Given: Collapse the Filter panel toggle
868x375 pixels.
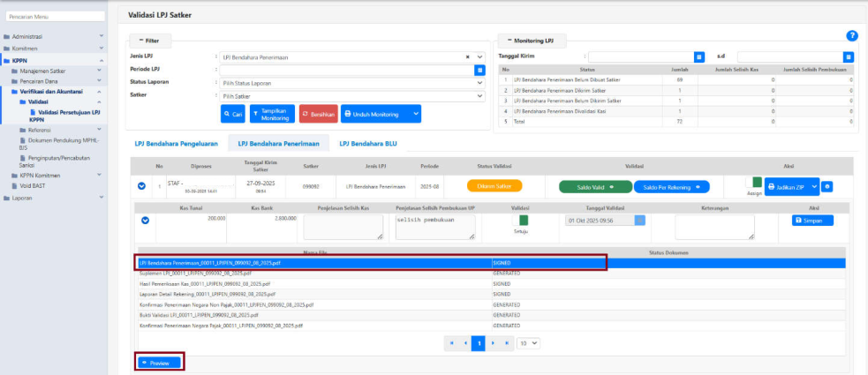Looking at the screenshot, I should pos(151,41).
